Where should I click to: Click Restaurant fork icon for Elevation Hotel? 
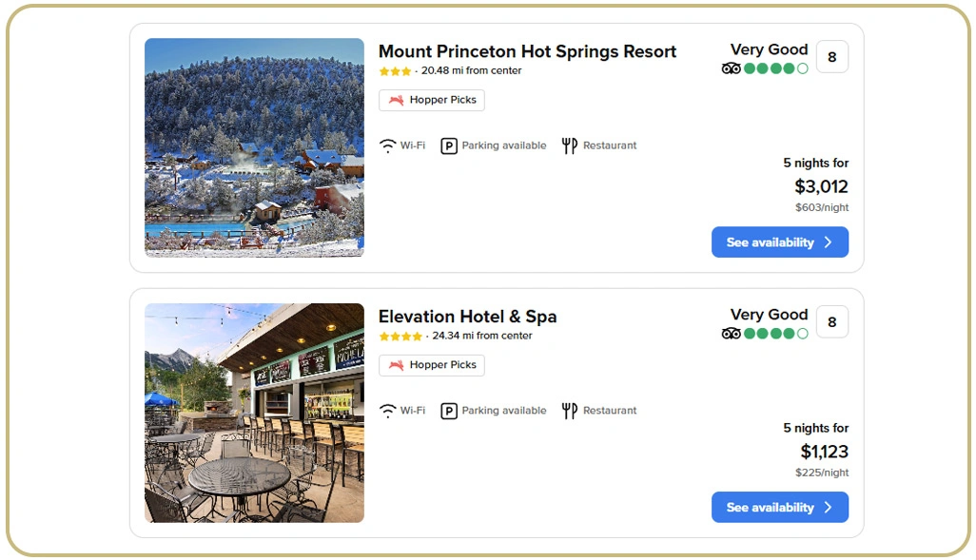pos(569,411)
